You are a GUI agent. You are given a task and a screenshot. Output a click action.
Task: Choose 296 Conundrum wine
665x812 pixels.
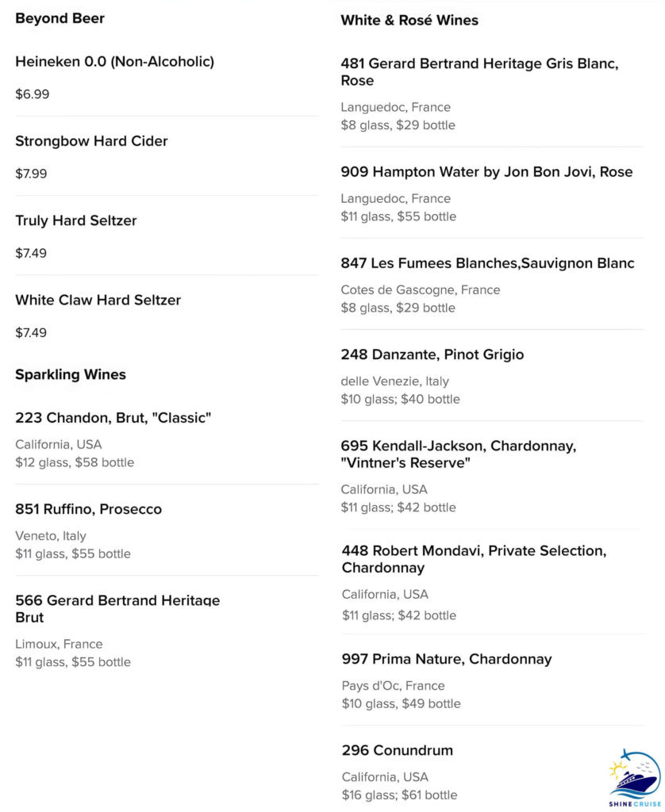397,750
